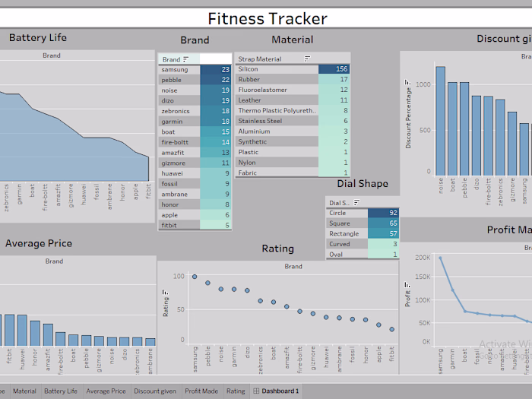Screen dimensions: 532x399
Task: Click the boat point on Profit line
Action: click(465, 312)
